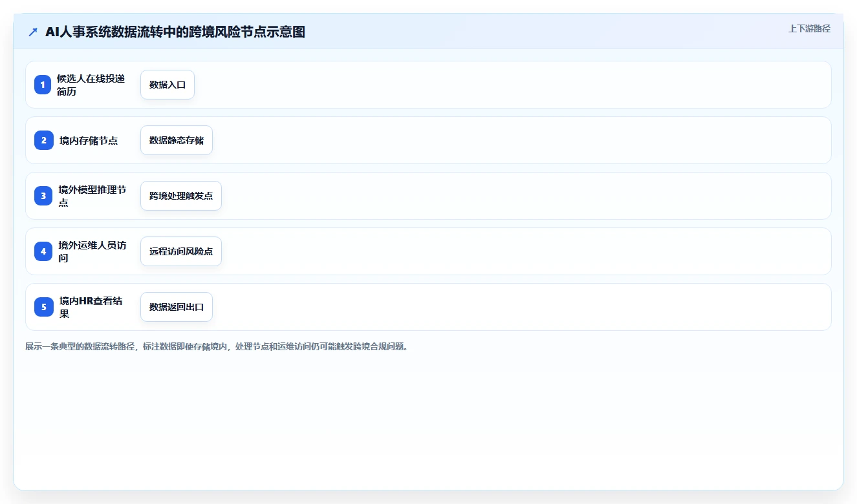857x504 pixels.
Task: Select the 跨境处理触发点 tag
Action: pyautogui.click(x=181, y=196)
